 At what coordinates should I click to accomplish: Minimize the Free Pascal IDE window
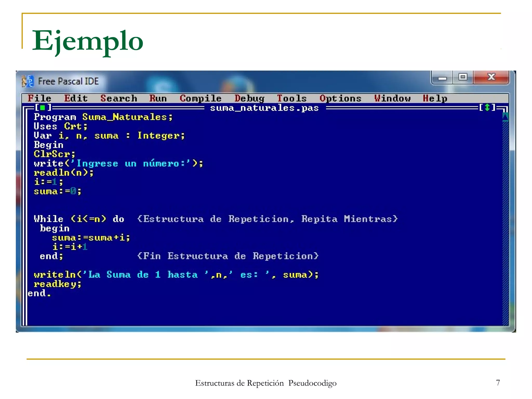click(x=442, y=77)
